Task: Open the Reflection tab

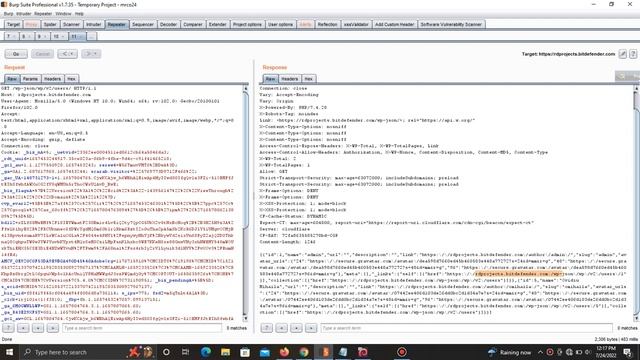Action: (x=327, y=24)
